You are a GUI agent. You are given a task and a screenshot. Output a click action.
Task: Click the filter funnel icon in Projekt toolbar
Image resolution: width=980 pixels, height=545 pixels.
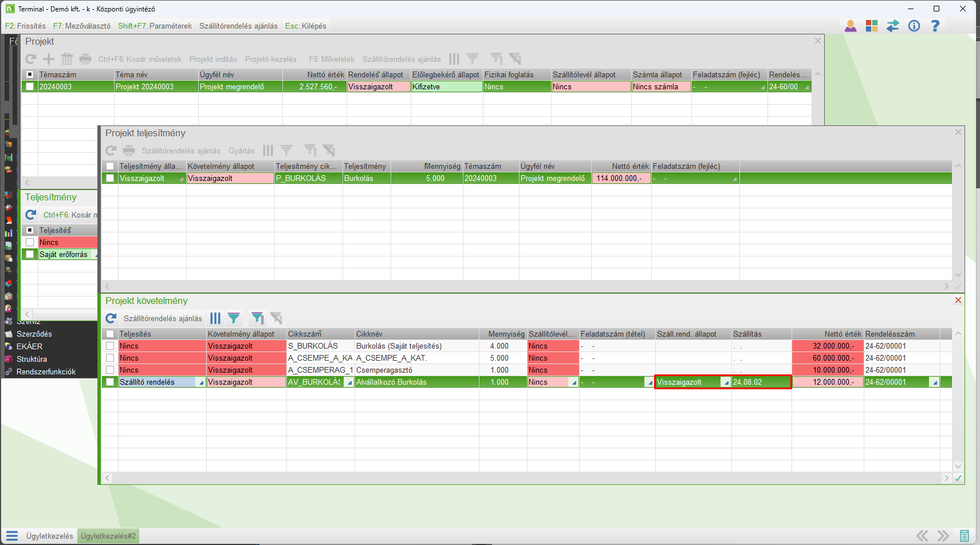[473, 59]
